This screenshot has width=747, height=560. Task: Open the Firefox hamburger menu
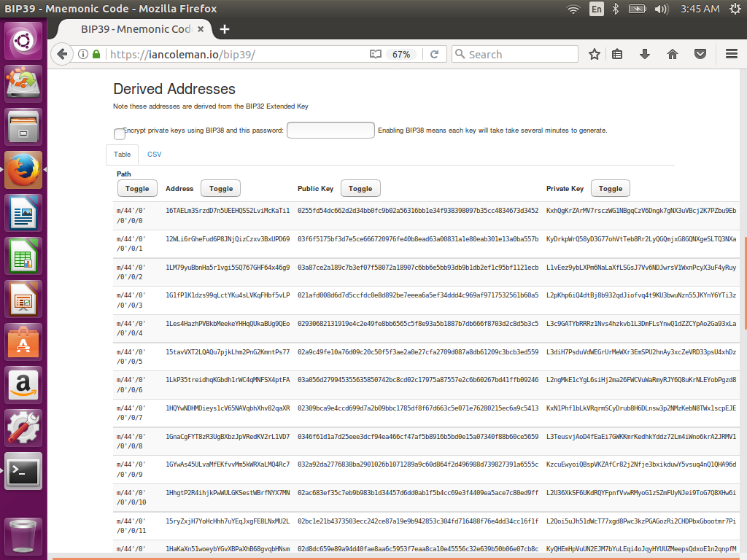(731, 54)
